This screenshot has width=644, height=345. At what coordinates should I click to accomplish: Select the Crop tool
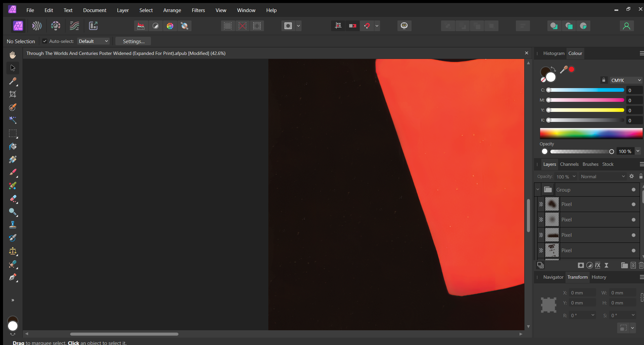pos(13,94)
